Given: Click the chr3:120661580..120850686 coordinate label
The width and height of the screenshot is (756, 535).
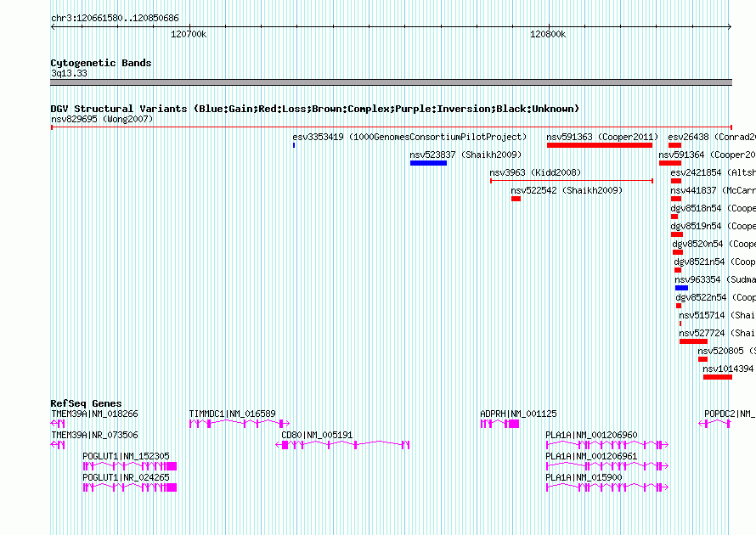Looking at the screenshot, I should 115,19.
